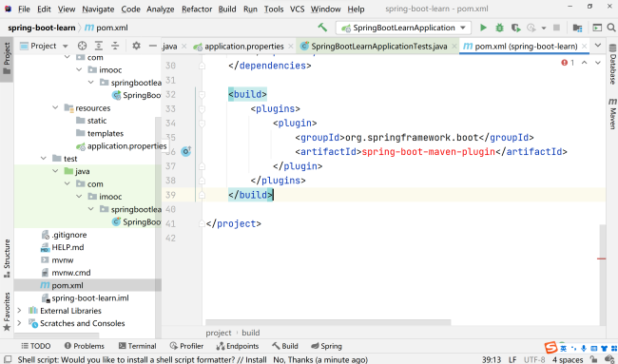Run SpringBootLearnApplication with green play icon
This screenshot has height=364, width=618.
(x=483, y=28)
